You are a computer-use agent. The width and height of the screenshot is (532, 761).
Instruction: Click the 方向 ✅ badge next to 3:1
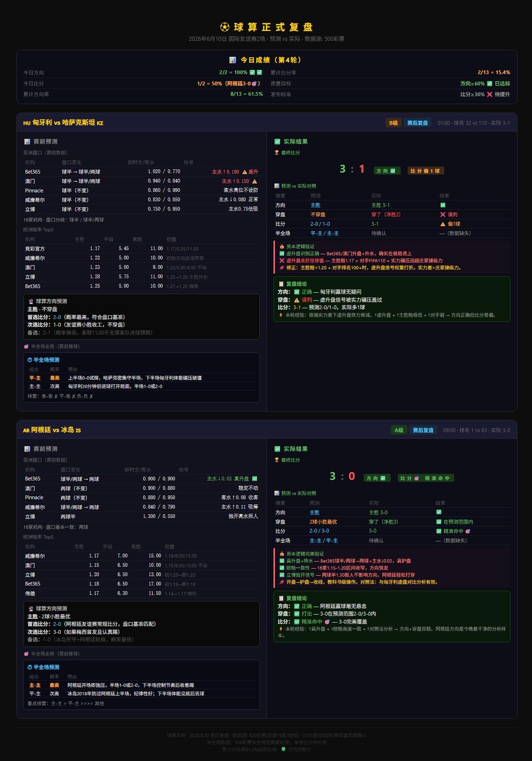point(387,171)
